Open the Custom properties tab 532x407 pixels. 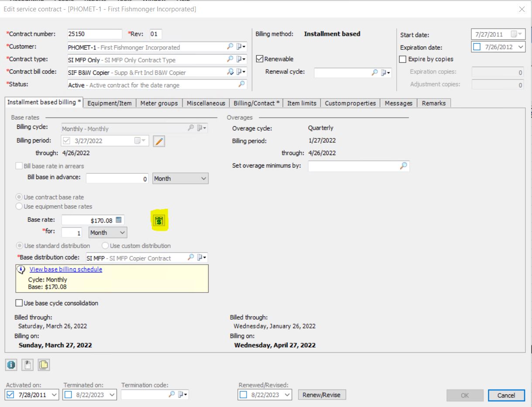350,103
